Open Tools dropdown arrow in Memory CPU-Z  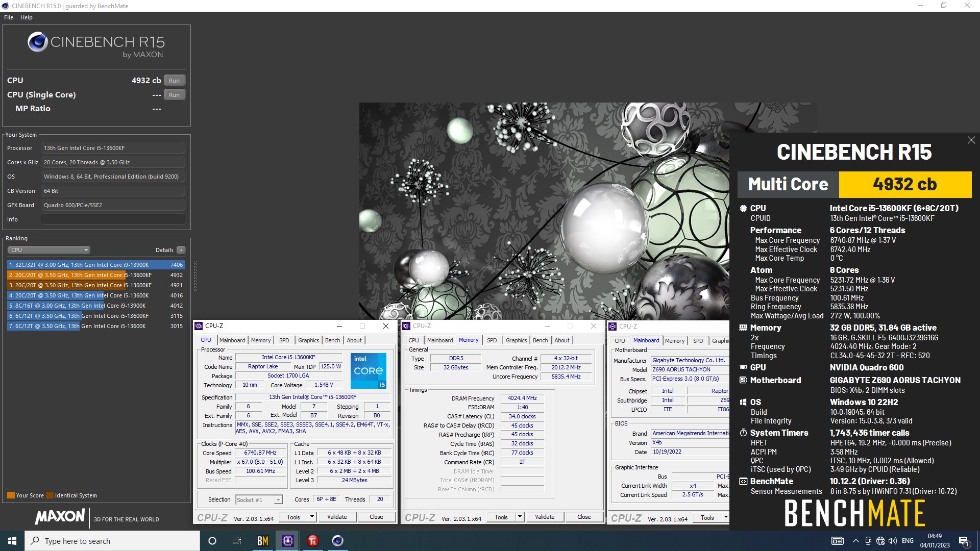(520, 517)
